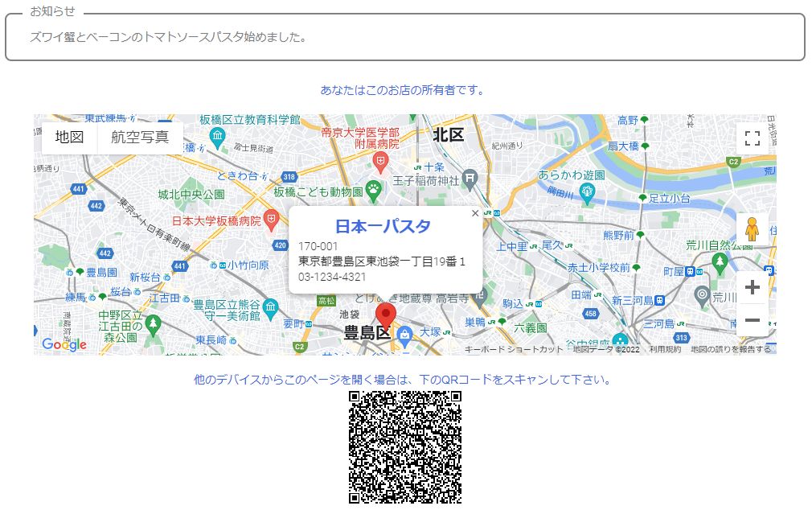Click あなたはこのお店の所有者です text
The height and width of the screenshot is (510, 812).
pos(402,90)
